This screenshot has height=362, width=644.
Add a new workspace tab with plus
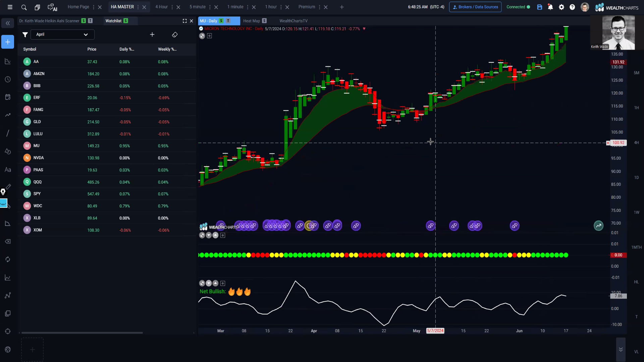pyautogui.click(x=342, y=7)
